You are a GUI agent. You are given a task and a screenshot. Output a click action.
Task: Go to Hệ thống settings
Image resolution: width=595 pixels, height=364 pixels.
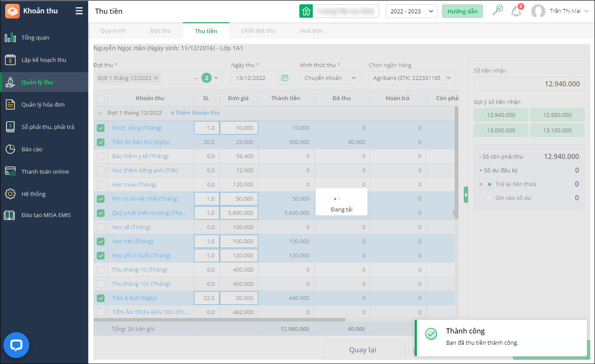[34, 194]
